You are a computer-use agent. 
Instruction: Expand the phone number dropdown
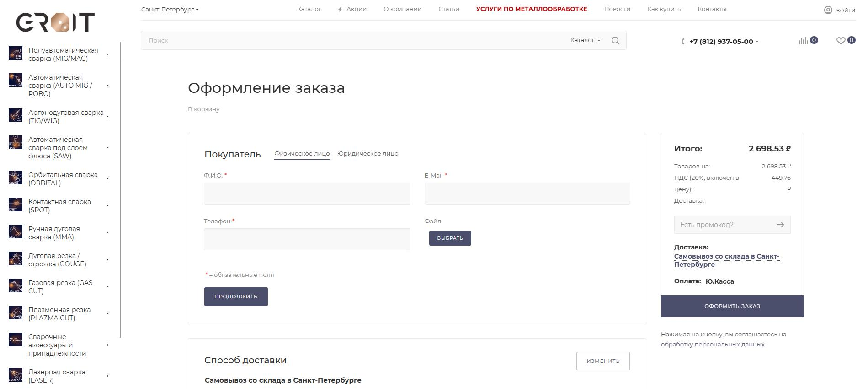757,42
